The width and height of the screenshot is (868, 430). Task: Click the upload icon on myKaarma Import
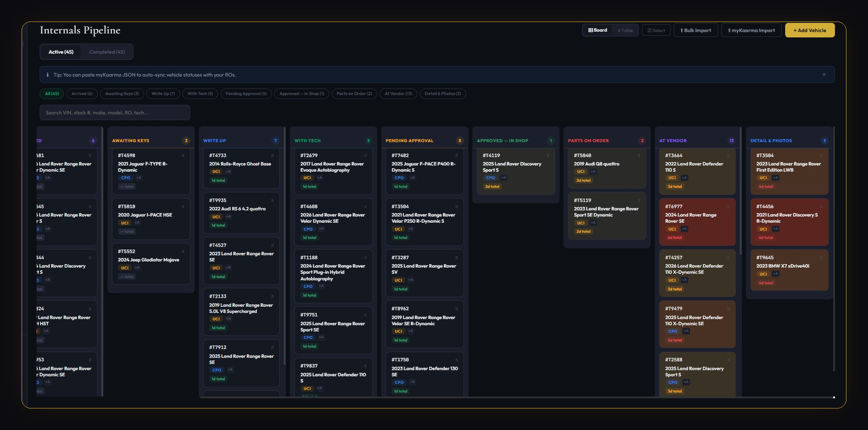pyautogui.click(x=729, y=30)
